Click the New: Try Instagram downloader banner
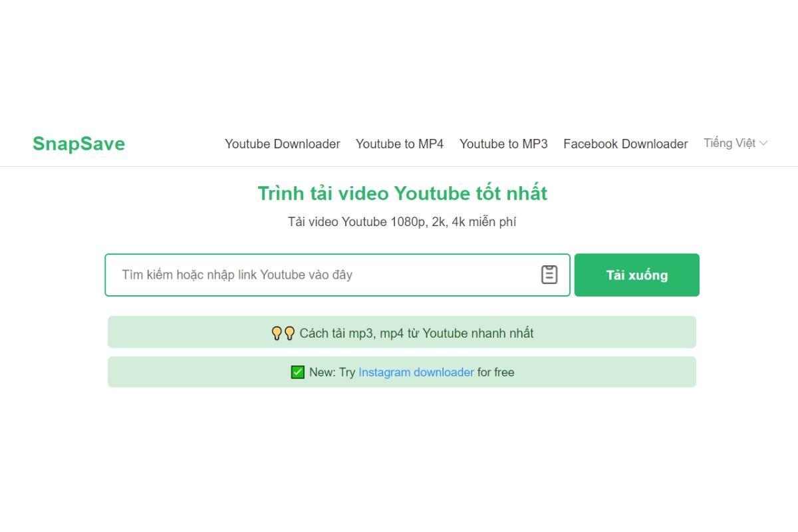 [402, 372]
